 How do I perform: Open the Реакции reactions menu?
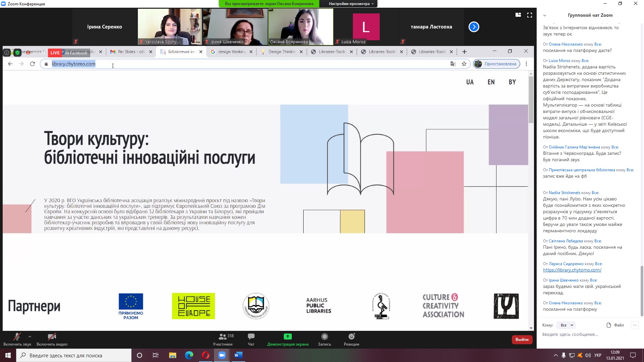[352, 339]
